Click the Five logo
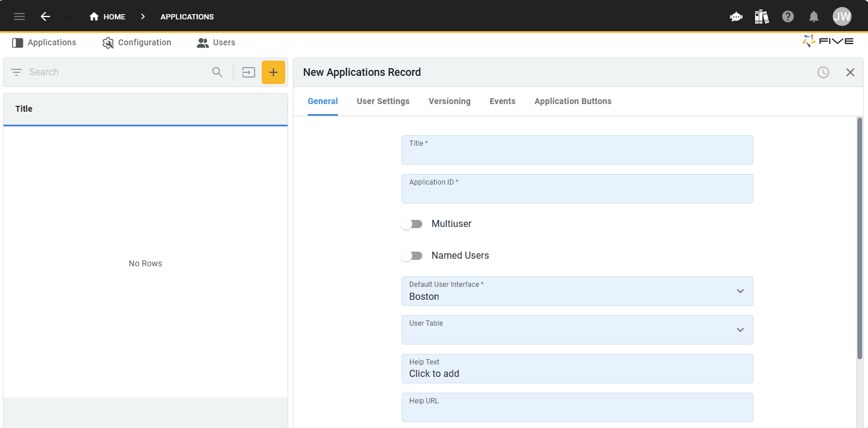Screen dimensions: 868x428 tap(828, 42)
